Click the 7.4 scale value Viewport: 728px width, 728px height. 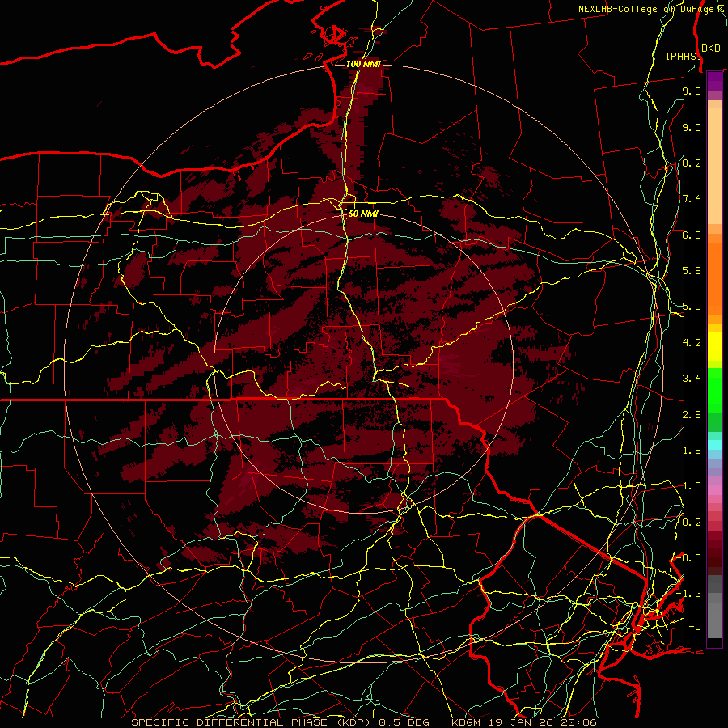[x=692, y=199]
